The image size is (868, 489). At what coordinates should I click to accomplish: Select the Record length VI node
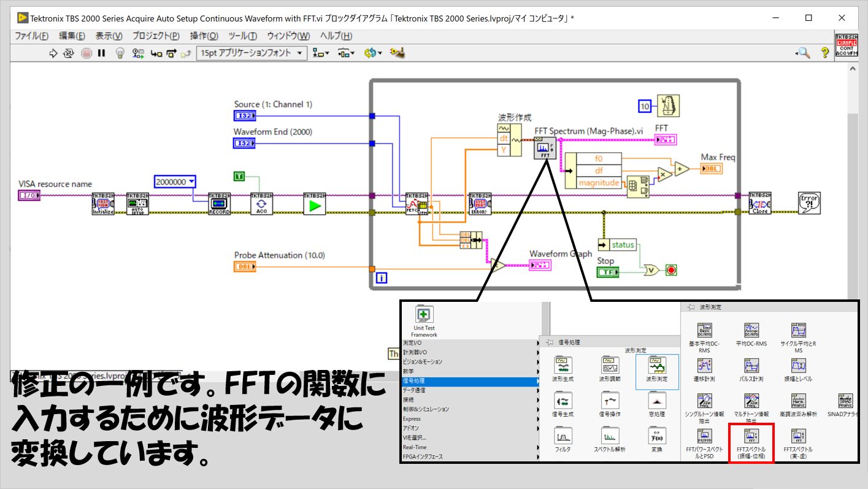coord(219,204)
